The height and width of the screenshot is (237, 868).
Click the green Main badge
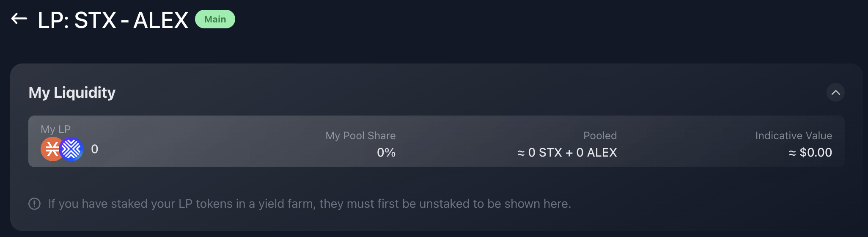pos(215,19)
